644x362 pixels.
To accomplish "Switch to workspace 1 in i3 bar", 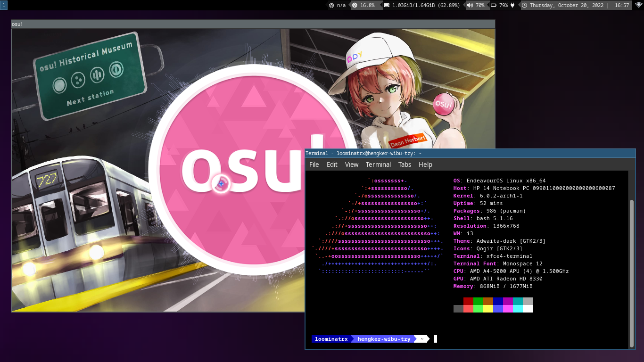I will [4, 5].
